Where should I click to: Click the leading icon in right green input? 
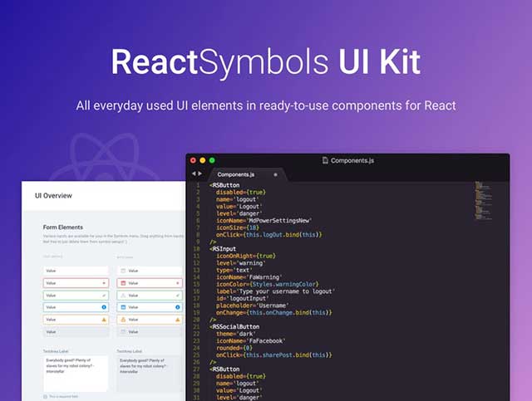124,296
